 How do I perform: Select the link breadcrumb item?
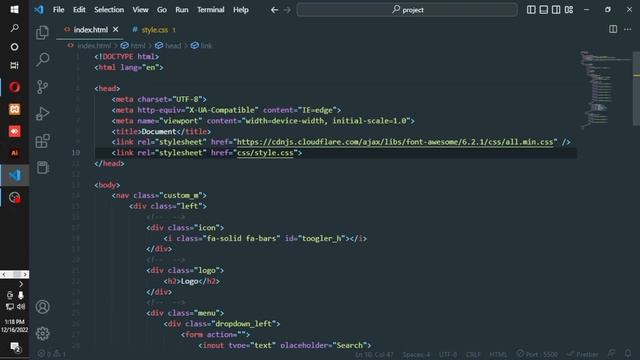[x=206, y=46]
